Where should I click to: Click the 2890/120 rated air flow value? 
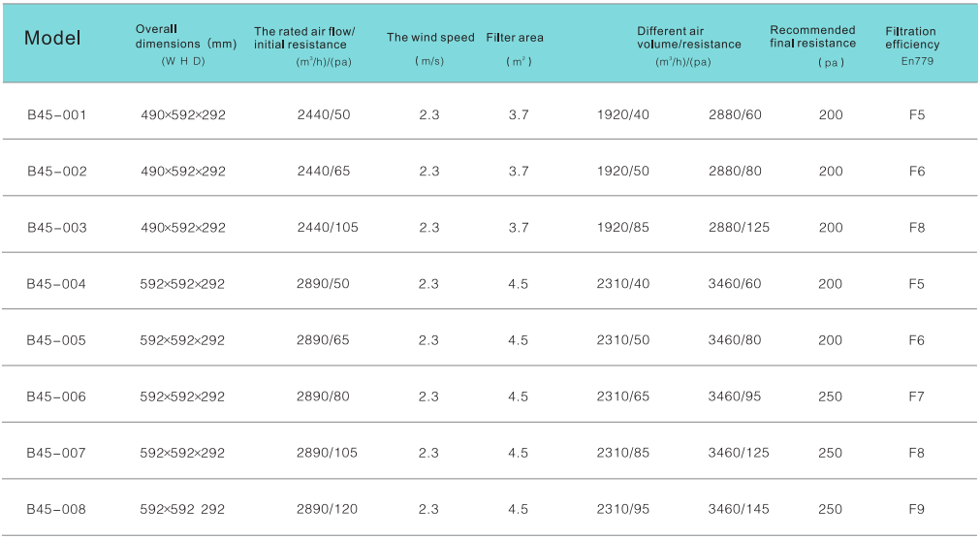(328, 510)
